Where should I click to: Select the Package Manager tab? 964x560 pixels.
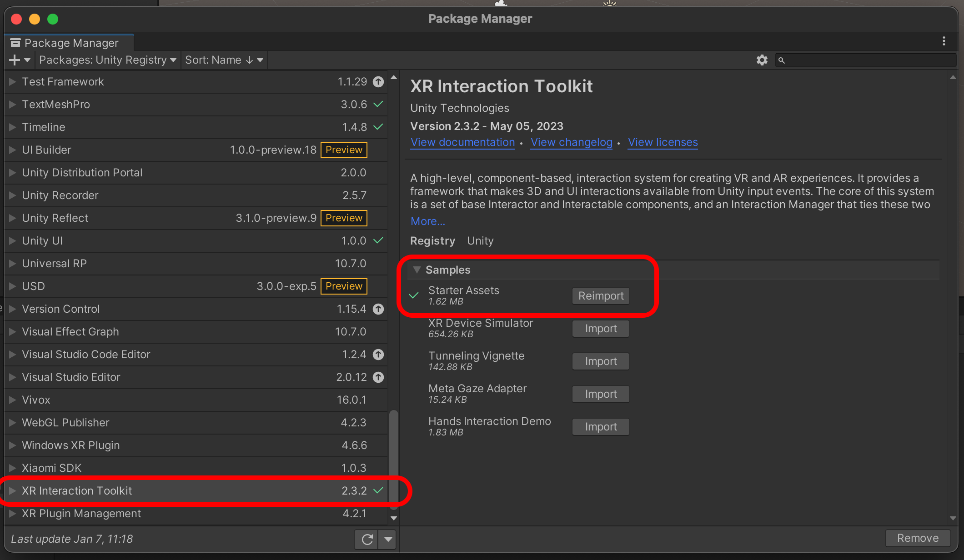point(71,43)
